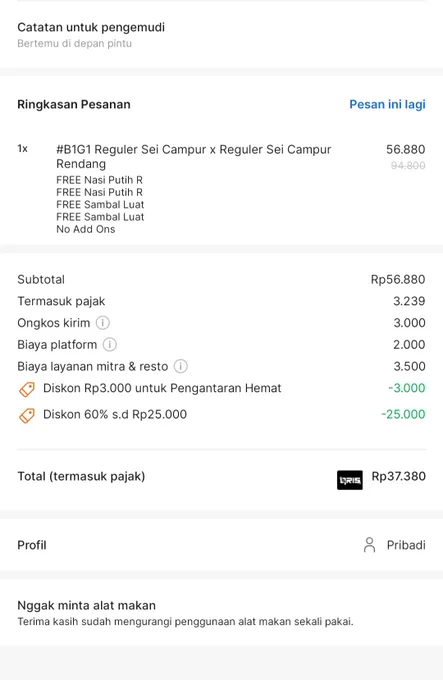Tap the Diskon Rp3.000 Pengantaran Hemat row

tap(222, 388)
